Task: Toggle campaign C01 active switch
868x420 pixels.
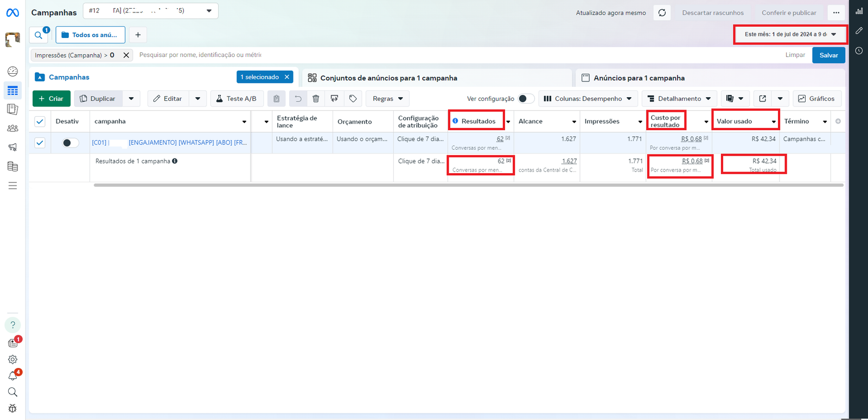Action: pyautogui.click(x=70, y=143)
